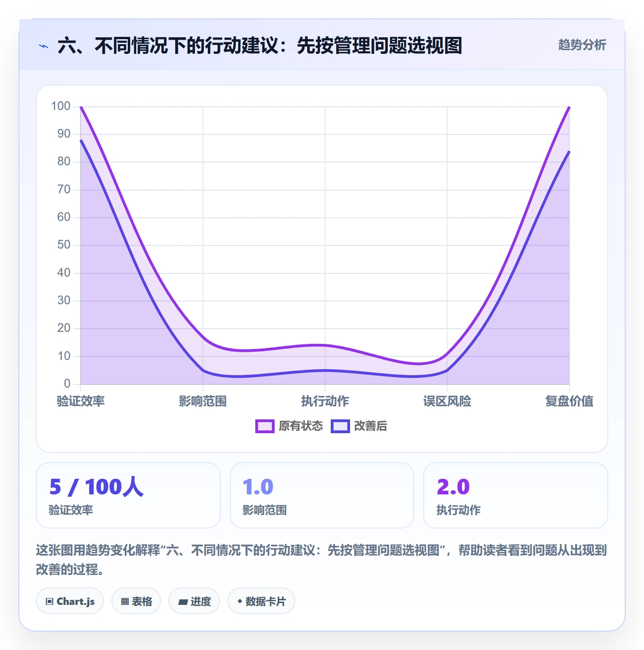Click the lightning bolt icon beside the title
This screenshot has width=644, height=650.
[44, 46]
